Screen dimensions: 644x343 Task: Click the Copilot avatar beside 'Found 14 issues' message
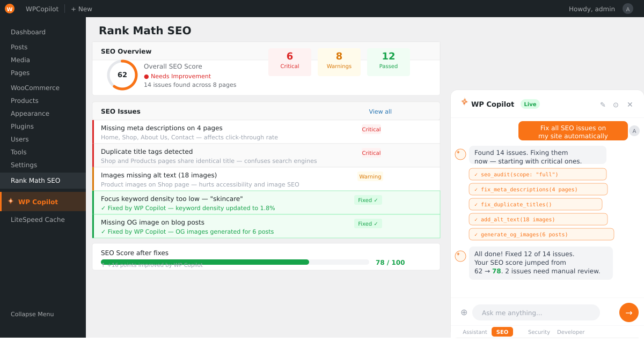(x=460, y=154)
